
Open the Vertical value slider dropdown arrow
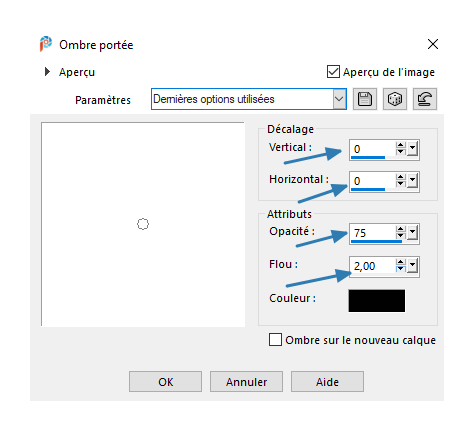tap(412, 148)
